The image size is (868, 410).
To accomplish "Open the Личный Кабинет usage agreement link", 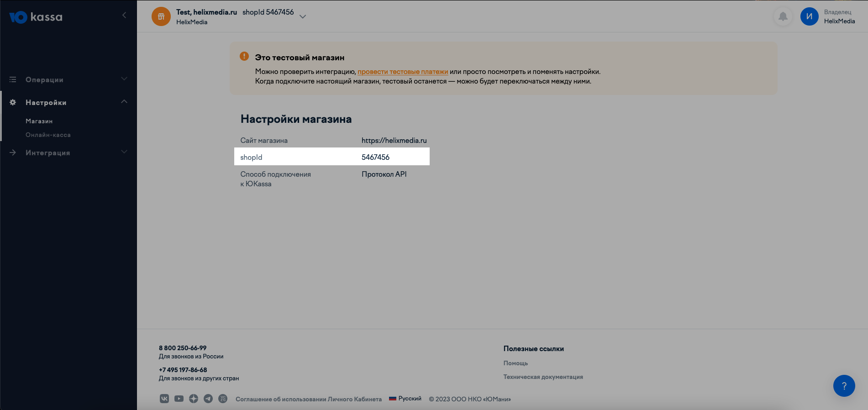I will click(309, 399).
